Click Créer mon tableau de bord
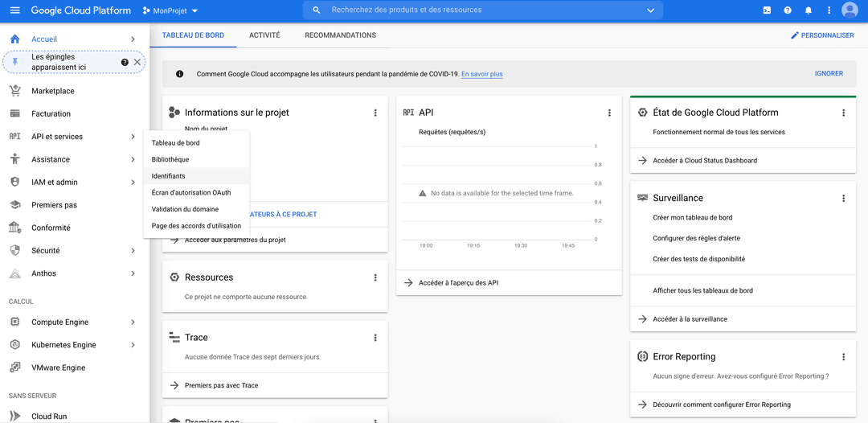 [693, 218]
